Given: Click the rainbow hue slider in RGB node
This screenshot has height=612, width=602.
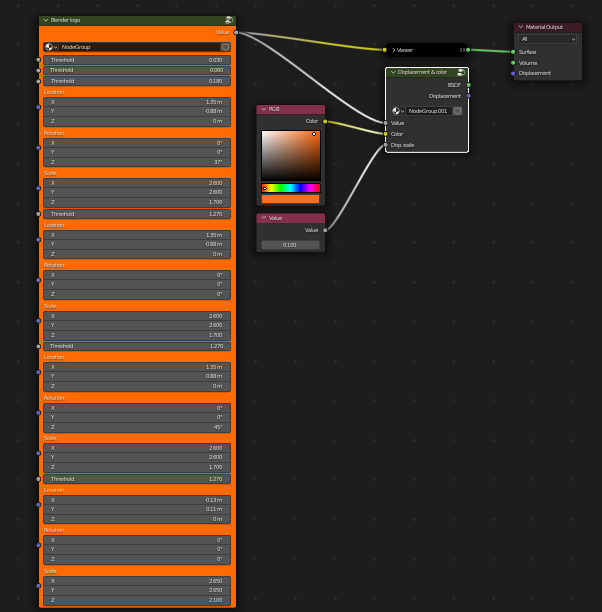Looking at the screenshot, I should (x=291, y=188).
